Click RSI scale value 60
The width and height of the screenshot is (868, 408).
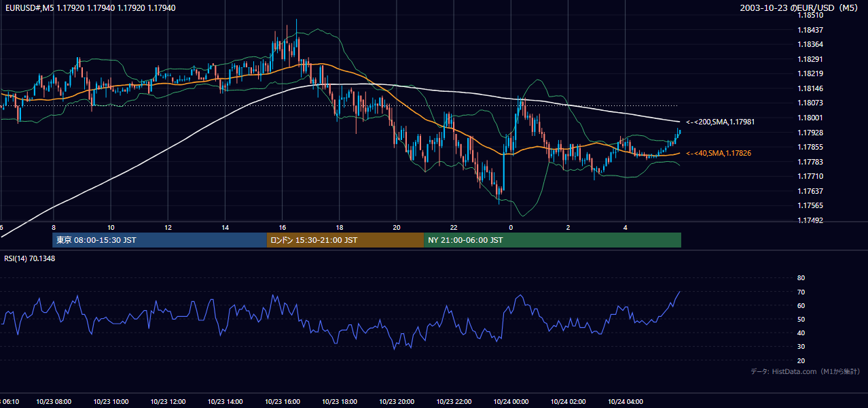tap(801, 306)
